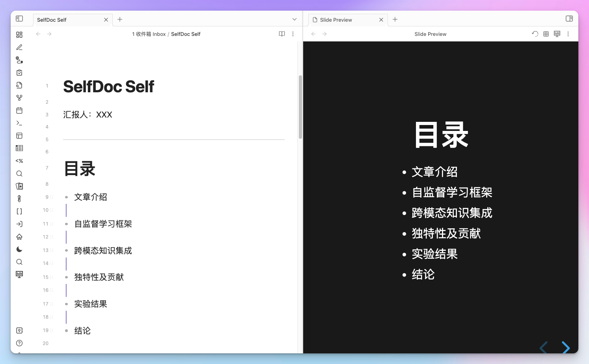Open the tab list dropdown chevron
This screenshot has width=589, height=364.
[x=294, y=19]
